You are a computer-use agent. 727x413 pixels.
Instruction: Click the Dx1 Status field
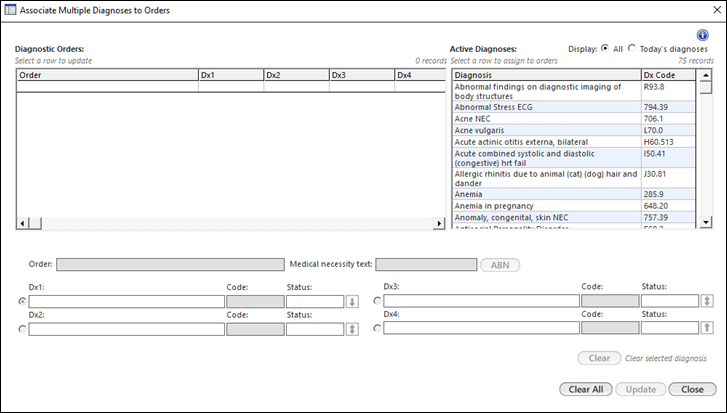[315, 302]
